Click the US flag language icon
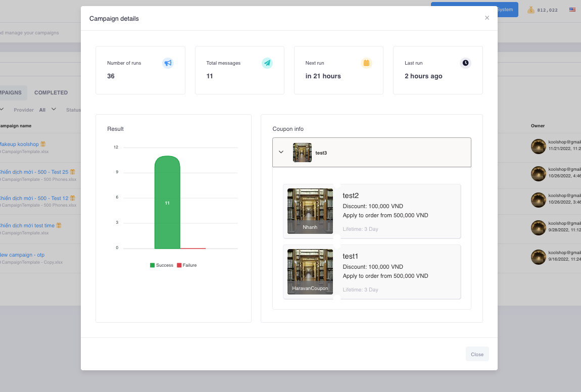Image resolution: width=581 pixels, height=392 pixels. click(572, 10)
